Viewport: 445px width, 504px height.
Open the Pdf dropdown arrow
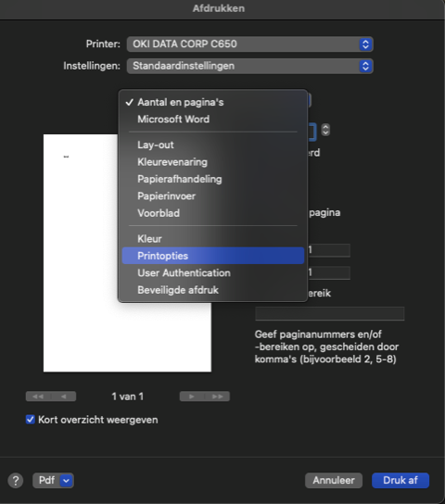(x=66, y=481)
